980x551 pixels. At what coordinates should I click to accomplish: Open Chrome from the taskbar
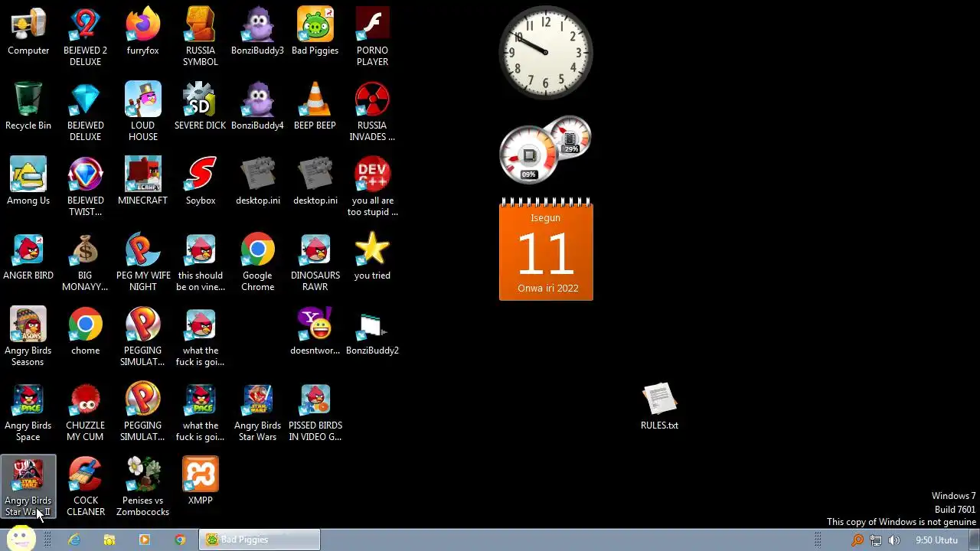[180, 540]
